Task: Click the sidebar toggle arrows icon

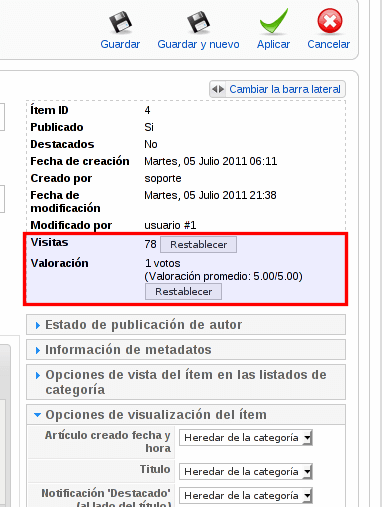Action: tap(218, 89)
